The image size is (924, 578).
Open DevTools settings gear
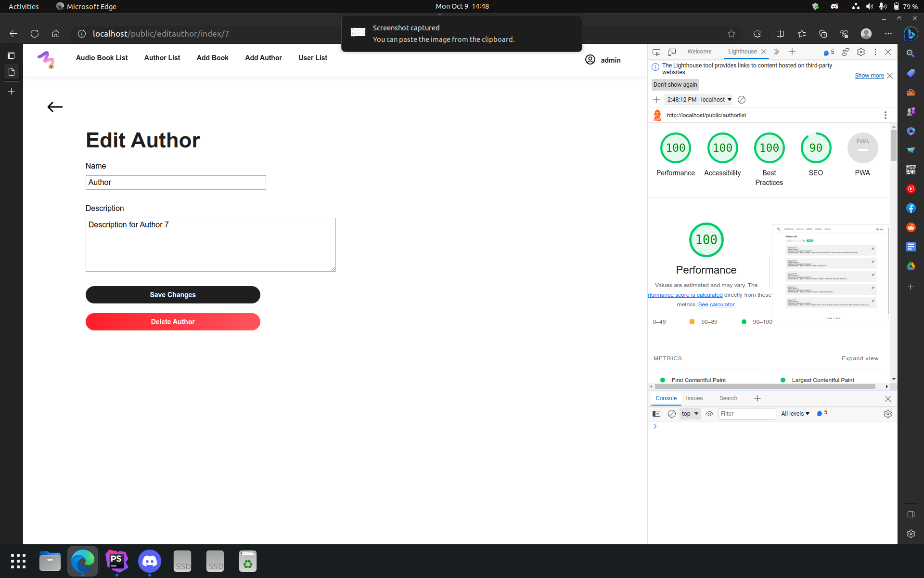pyautogui.click(x=861, y=52)
